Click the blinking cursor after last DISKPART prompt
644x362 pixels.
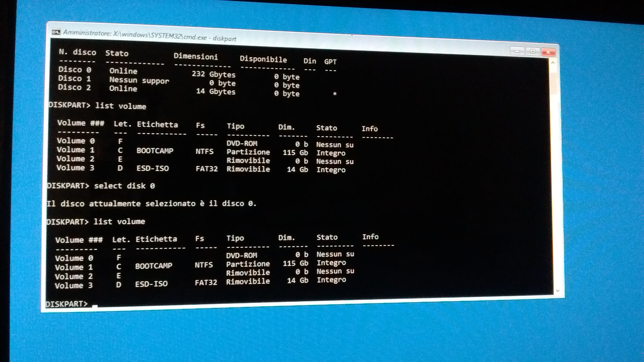tap(95, 306)
